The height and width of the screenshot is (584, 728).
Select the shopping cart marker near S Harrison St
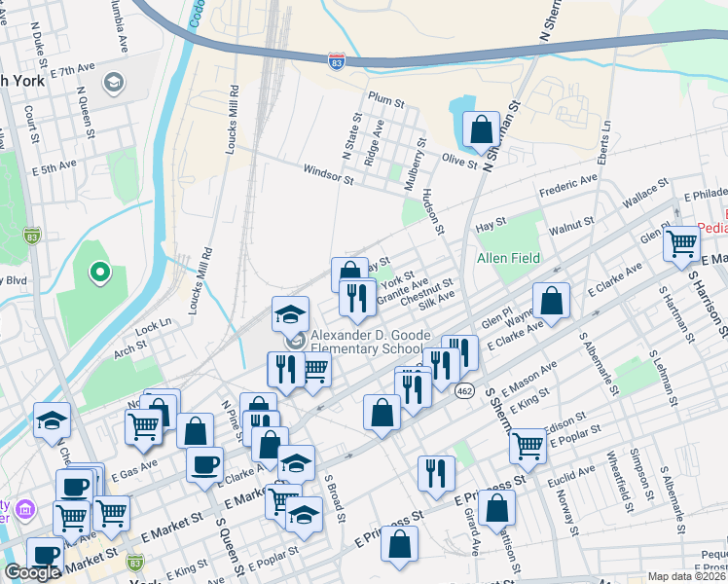681,244
